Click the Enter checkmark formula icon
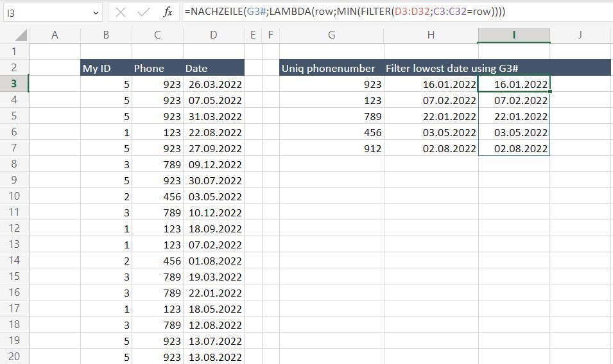The height and width of the screenshot is (364, 613). pos(144,12)
